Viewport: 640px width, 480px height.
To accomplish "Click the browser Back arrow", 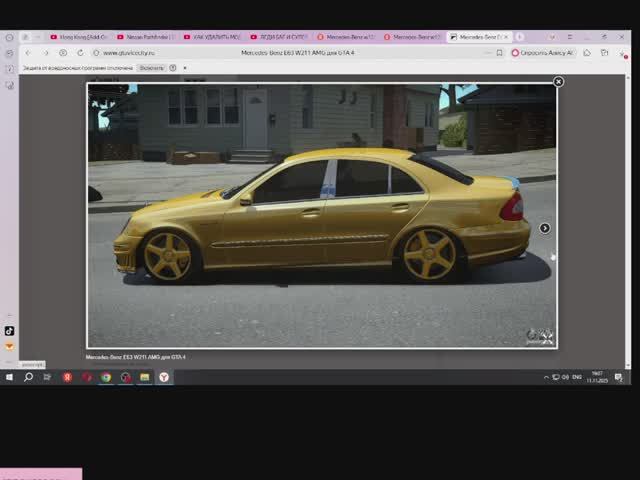I will [x=28, y=53].
